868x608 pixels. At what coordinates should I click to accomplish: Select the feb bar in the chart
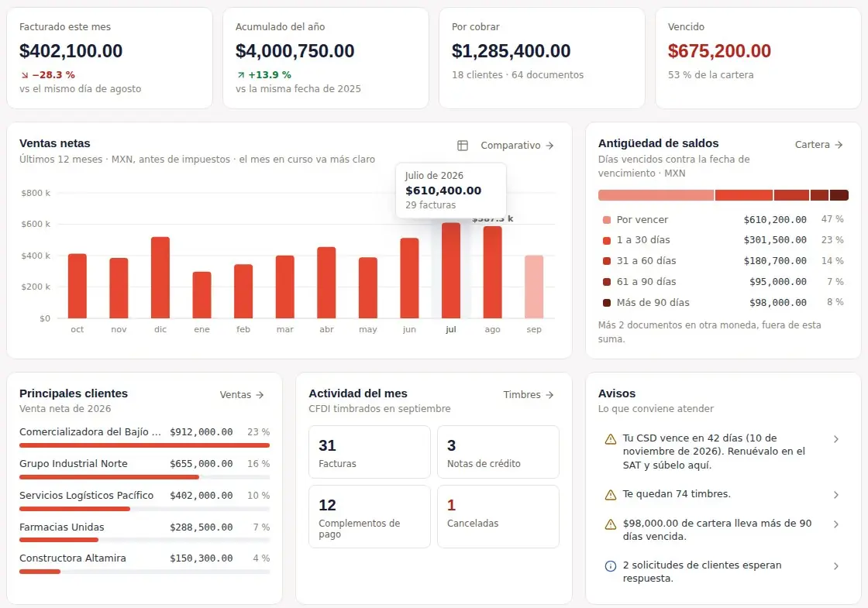click(243, 291)
